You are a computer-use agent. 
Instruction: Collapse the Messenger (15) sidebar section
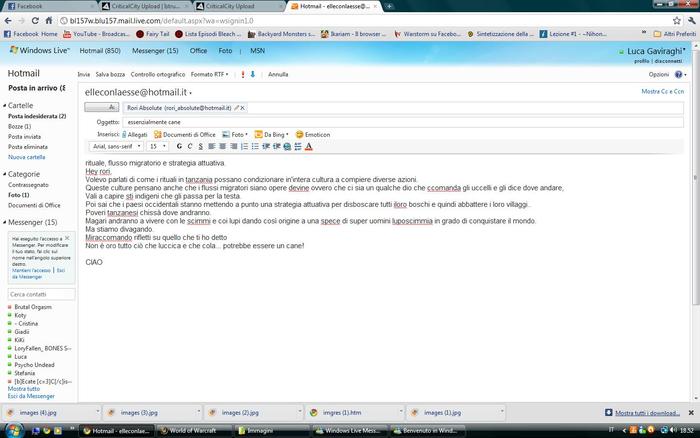coord(5,222)
